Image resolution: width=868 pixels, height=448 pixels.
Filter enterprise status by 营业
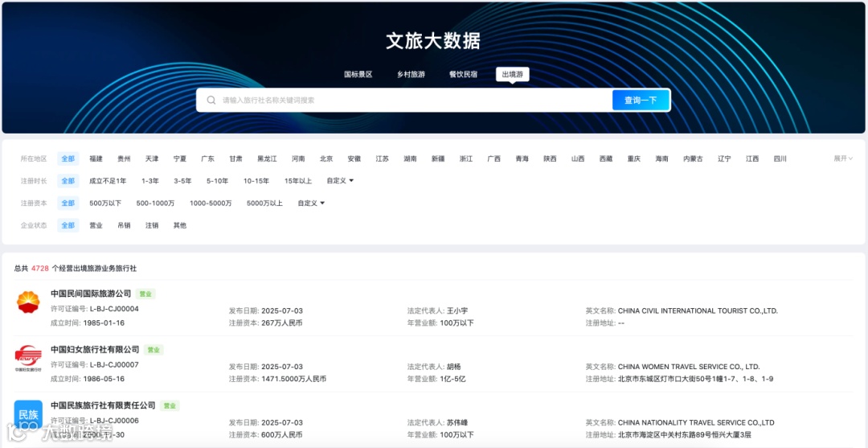click(96, 225)
